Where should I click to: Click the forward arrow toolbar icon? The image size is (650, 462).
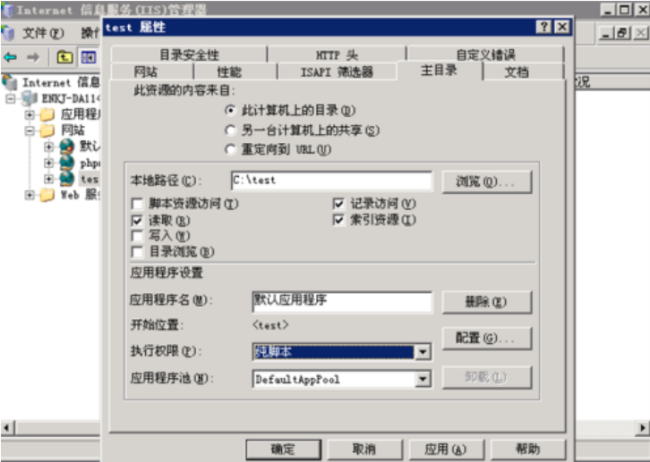[x=33, y=57]
